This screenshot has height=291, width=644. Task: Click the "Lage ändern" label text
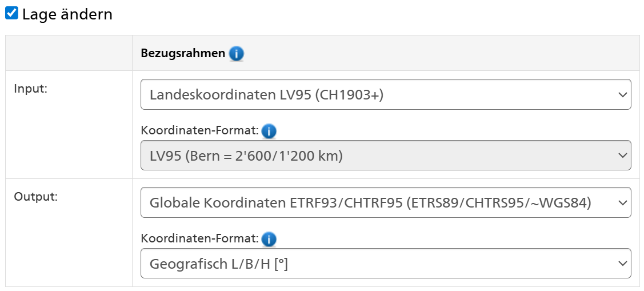click(67, 14)
